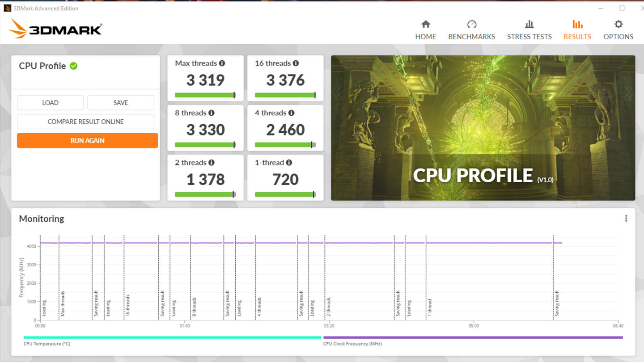Click the 3 319 Max threads score
The height and width of the screenshot is (362, 644).
205,80
